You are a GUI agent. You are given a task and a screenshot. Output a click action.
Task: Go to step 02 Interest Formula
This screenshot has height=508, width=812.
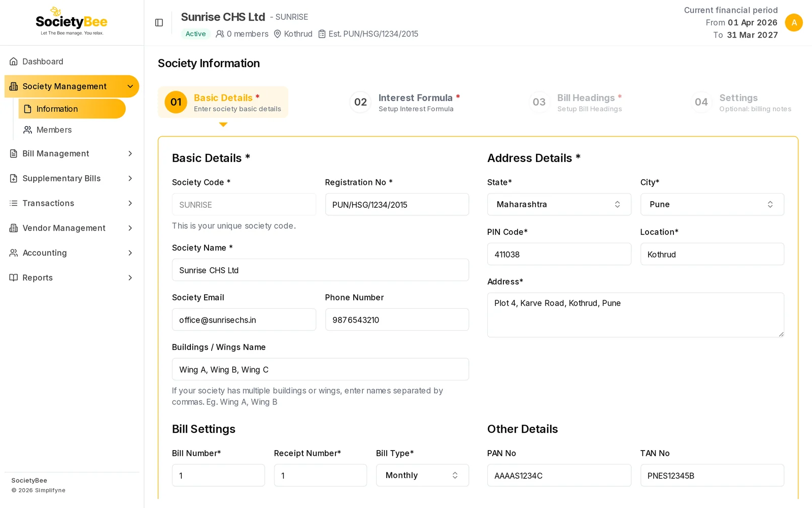click(x=404, y=102)
